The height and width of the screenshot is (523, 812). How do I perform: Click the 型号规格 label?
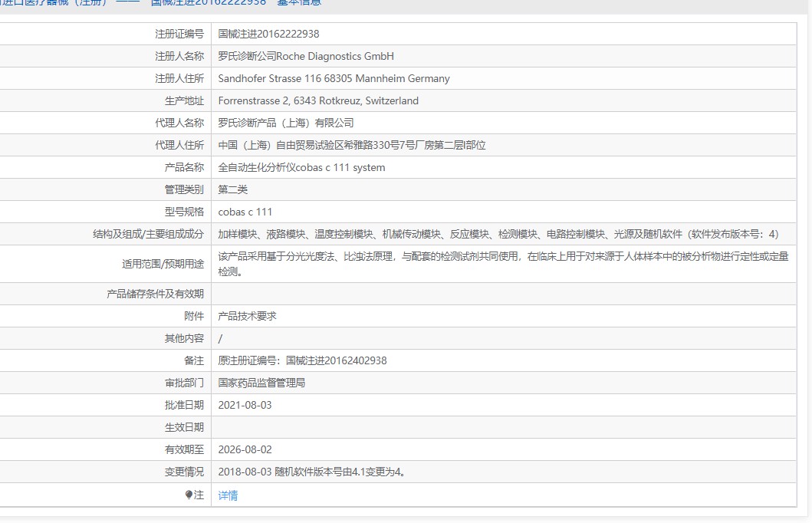click(x=184, y=212)
